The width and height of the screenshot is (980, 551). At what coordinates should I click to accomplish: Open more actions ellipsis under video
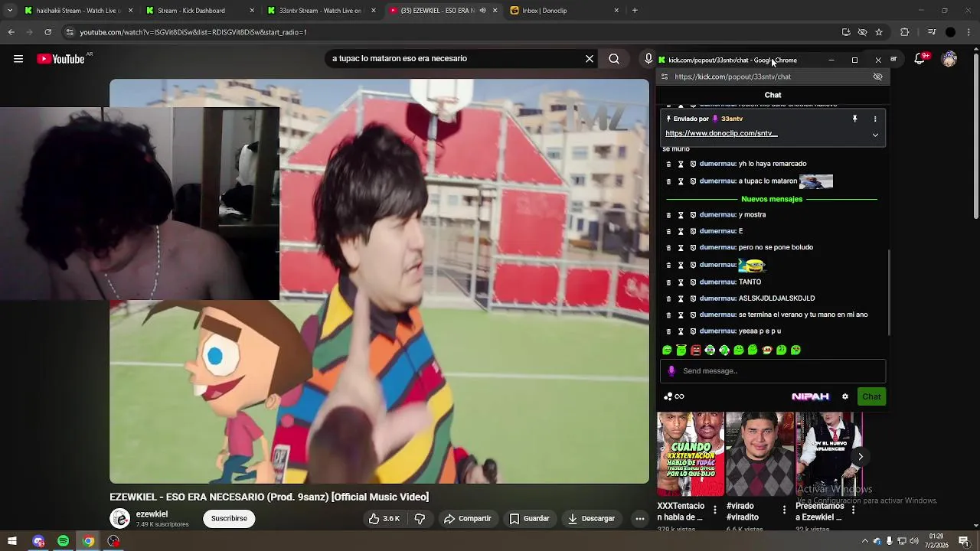coord(640,519)
